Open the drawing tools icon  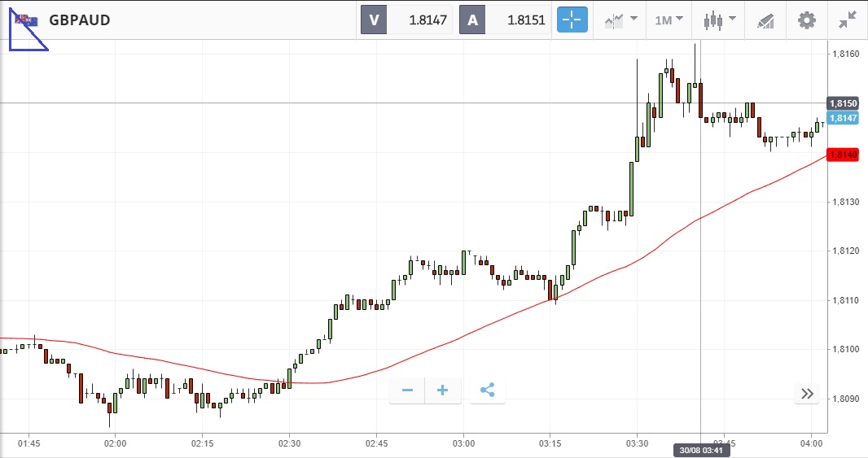(x=765, y=20)
